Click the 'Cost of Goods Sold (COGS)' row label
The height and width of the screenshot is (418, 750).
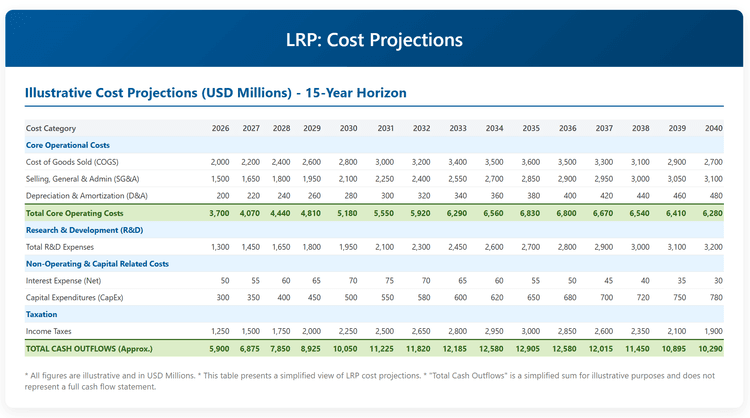coord(72,162)
